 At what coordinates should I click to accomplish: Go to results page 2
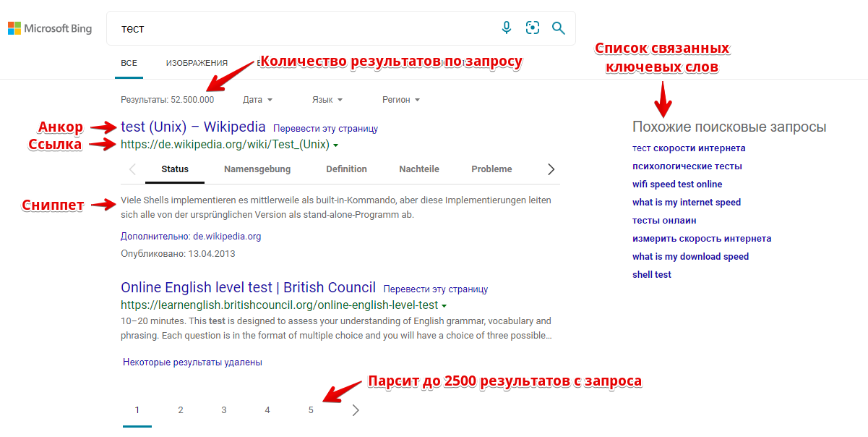point(181,410)
